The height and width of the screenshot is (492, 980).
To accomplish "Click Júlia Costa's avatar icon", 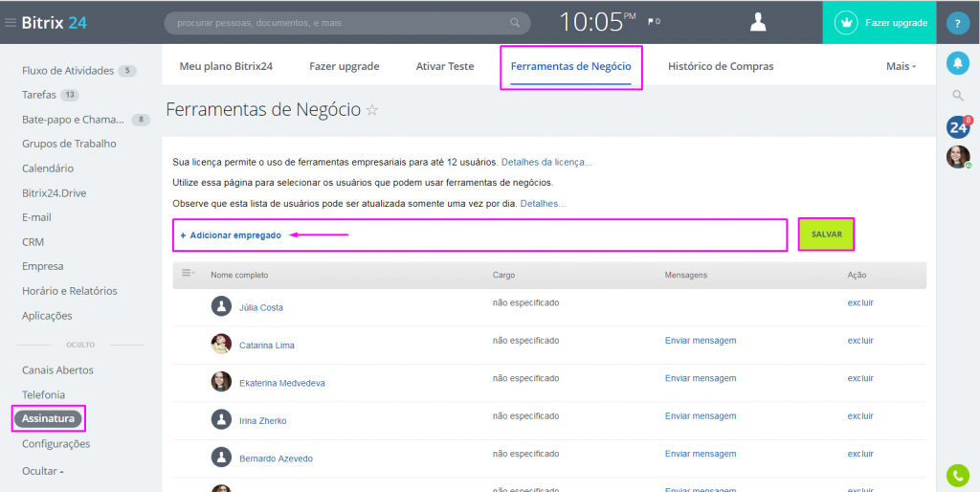I will click(x=221, y=306).
